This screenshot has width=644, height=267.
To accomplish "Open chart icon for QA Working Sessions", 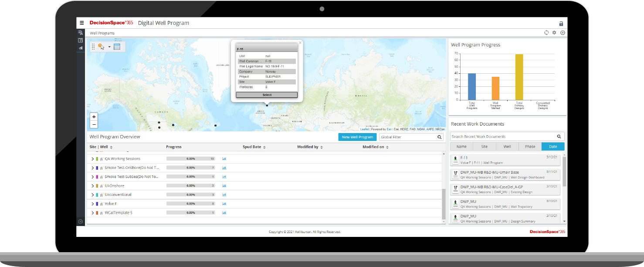I will coord(224,159).
